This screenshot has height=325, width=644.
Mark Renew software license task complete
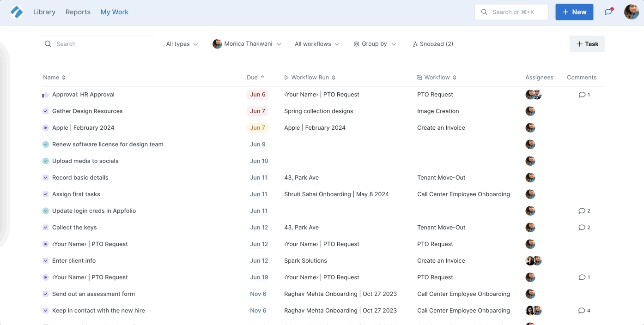pyautogui.click(x=46, y=144)
